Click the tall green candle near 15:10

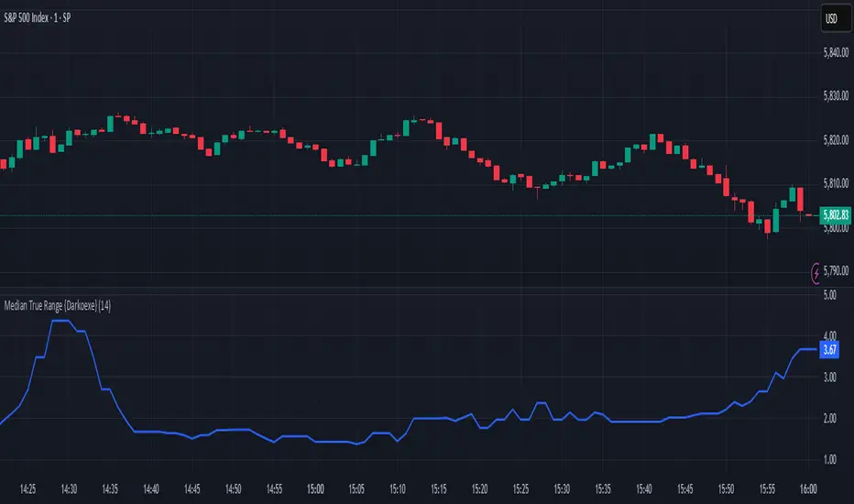(406, 128)
